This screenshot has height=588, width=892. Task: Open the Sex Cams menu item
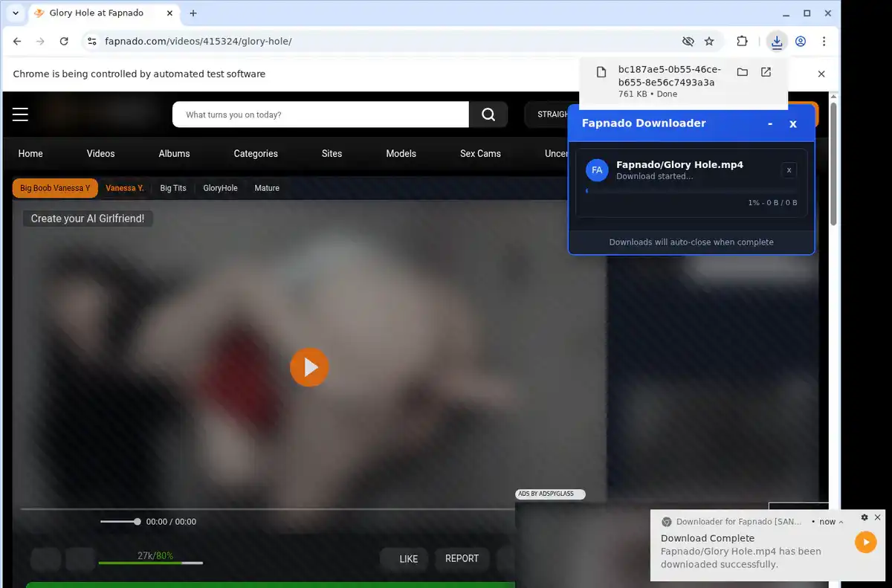pos(480,153)
